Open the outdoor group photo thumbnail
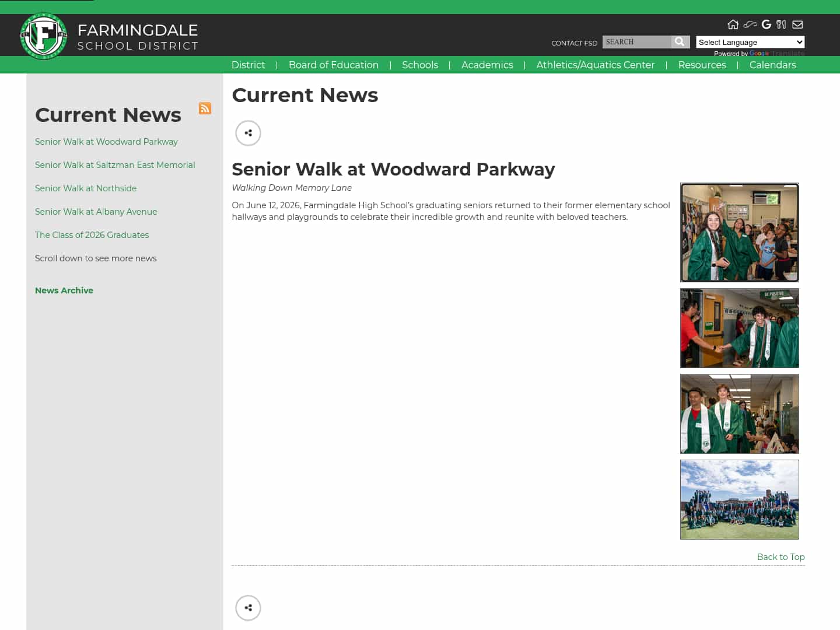Screen dimensions: 840x630 (740, 500)
